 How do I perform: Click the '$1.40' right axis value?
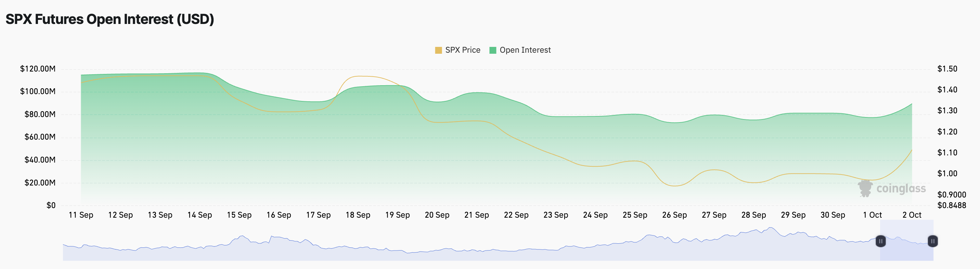click(x=947, y=90)
